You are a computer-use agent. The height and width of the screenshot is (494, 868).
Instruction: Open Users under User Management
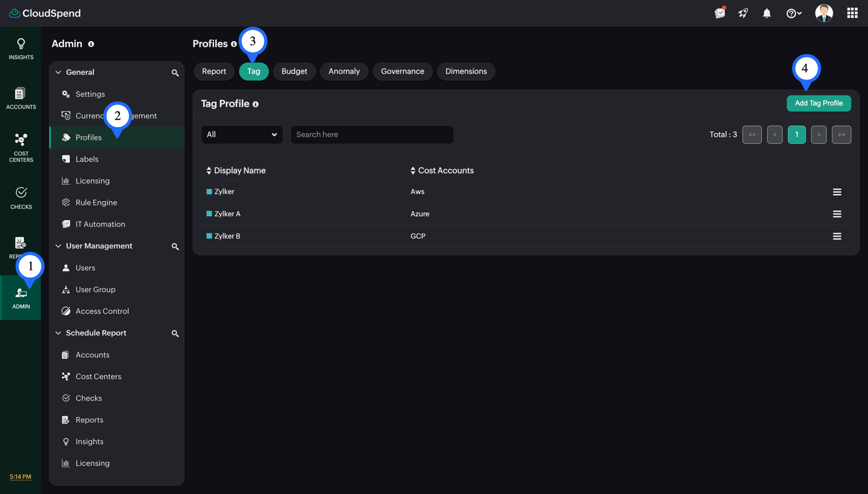point(117,267)
